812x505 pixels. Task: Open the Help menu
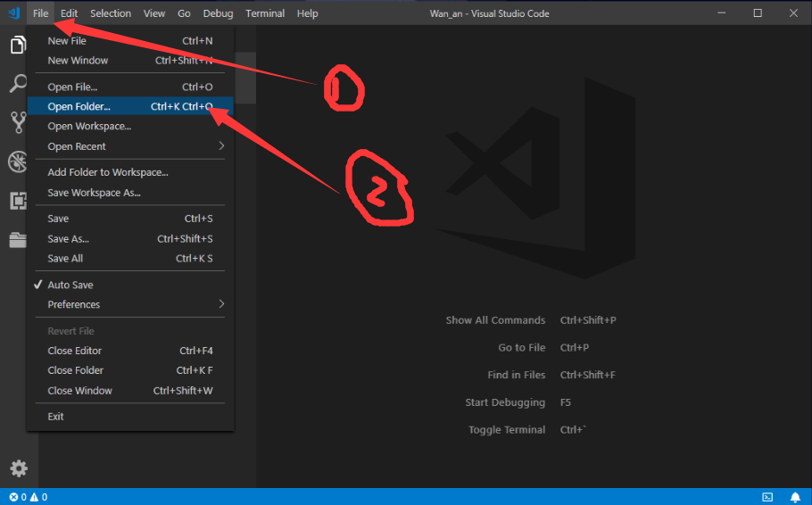coord(307,13)
